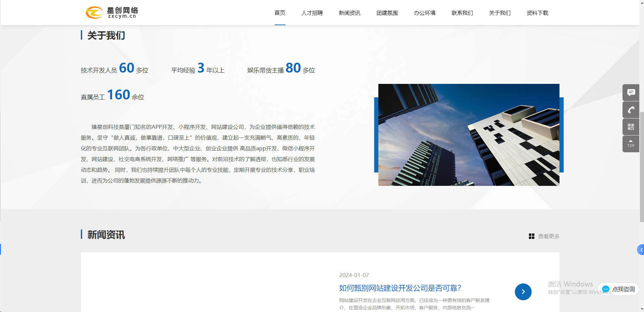Click the grid icon beside 查看更多

pos(531,236)
